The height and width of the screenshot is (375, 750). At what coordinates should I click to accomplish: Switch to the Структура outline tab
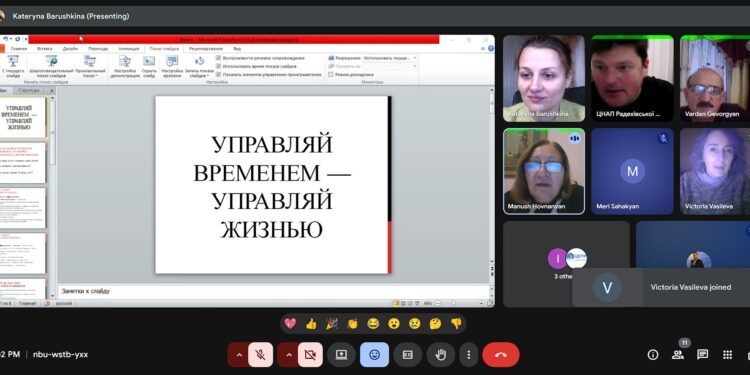pos(28,90)
